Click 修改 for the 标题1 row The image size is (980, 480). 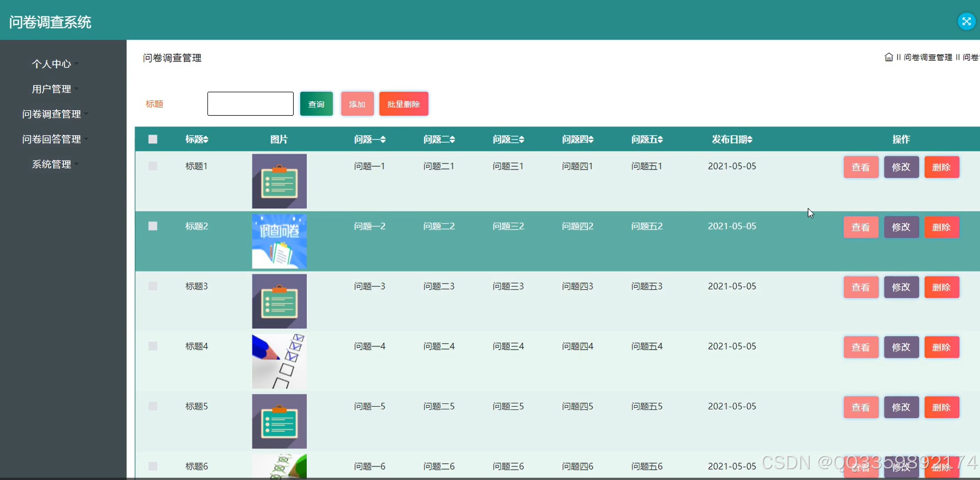pos(901,167)
